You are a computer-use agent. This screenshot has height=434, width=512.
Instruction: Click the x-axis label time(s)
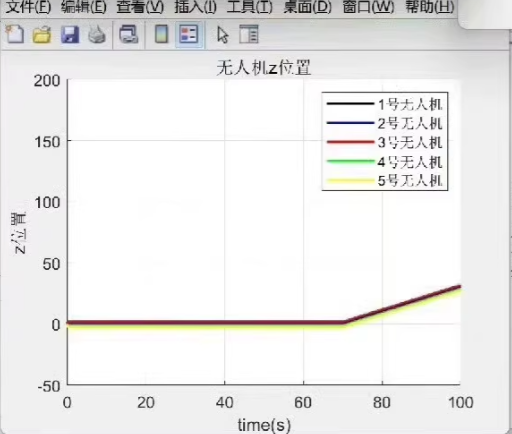pyautogui.click(x=264, y=425)
